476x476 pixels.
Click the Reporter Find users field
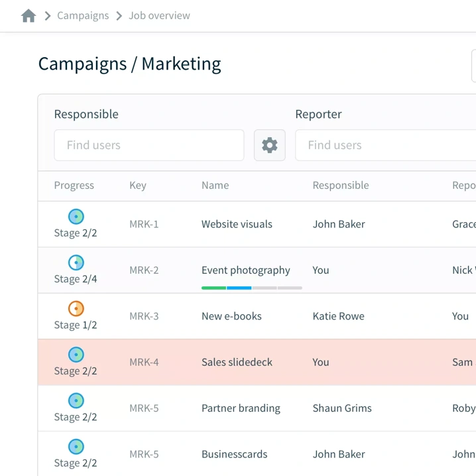(x=385, y=145)
